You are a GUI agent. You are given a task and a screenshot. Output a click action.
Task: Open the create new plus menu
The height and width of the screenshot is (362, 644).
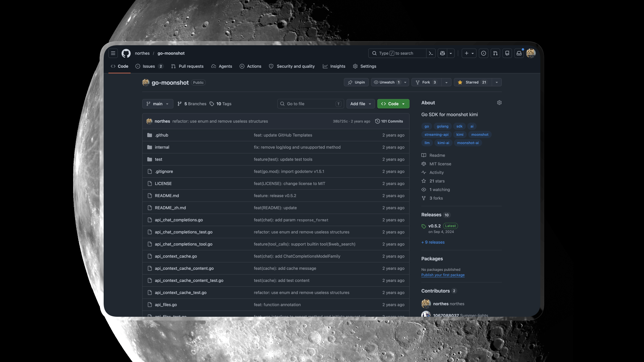[x=469, y=53]
